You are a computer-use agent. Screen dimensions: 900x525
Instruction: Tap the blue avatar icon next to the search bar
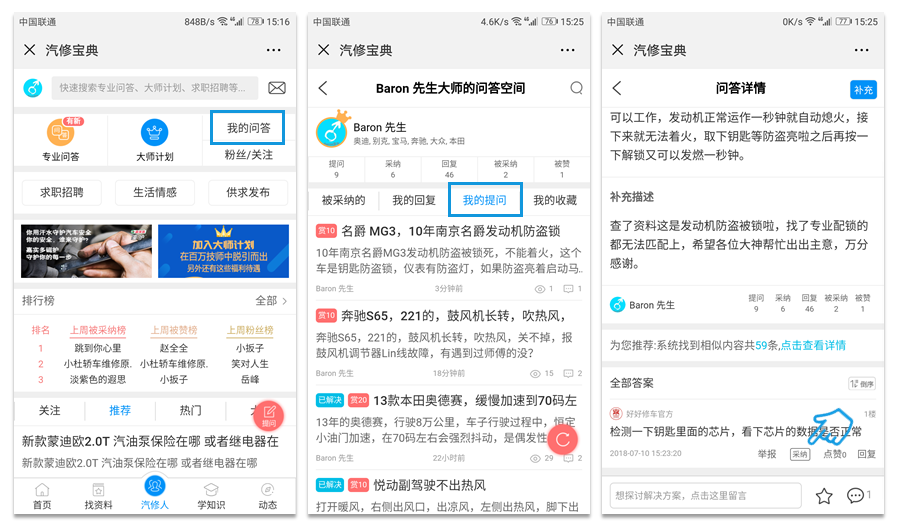coord(33,88)
